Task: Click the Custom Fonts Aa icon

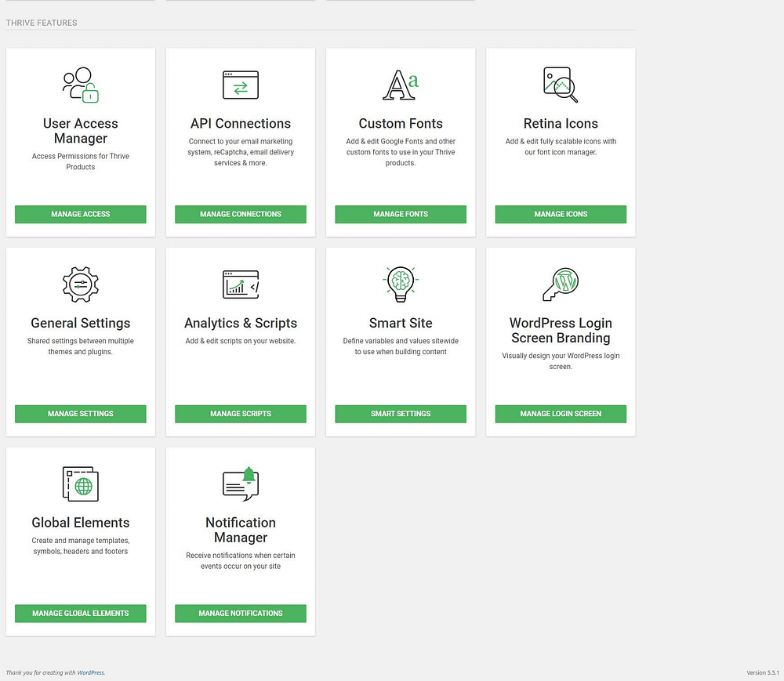Action: [401, 85]
